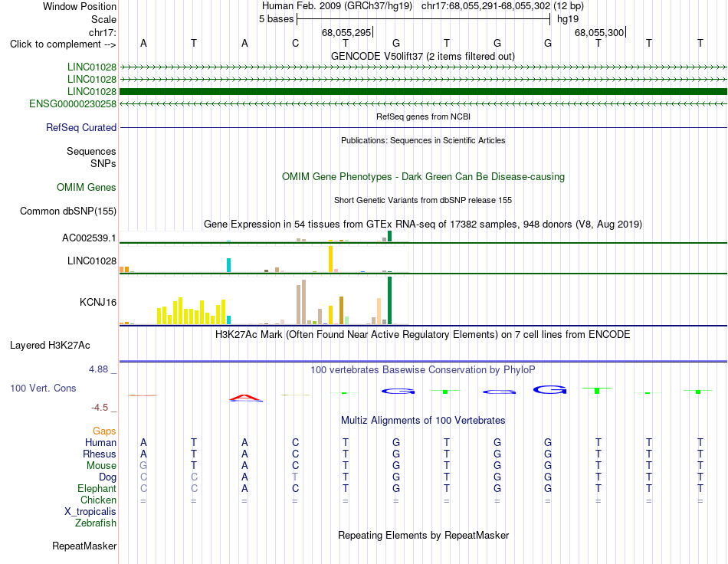The image size is (728, 564).
Task: Click the mismatched G in the Mouse row
Action: point(143,466)
